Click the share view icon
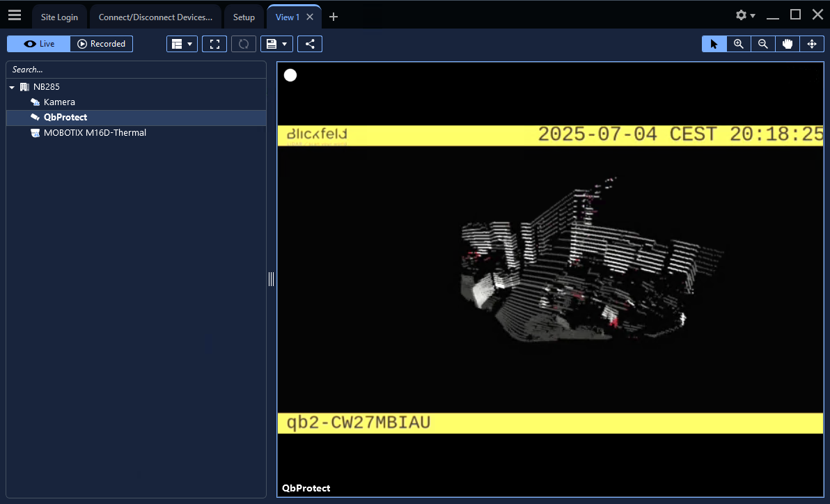Viewport: 830px width, 504px height. point(310,44)
